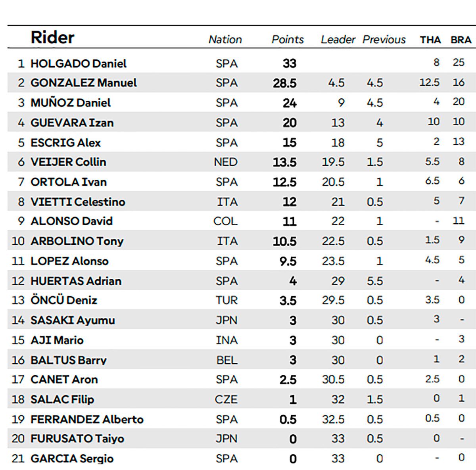
Task: Choose ALONSO David in standings
Action: [x=72, y=221]
